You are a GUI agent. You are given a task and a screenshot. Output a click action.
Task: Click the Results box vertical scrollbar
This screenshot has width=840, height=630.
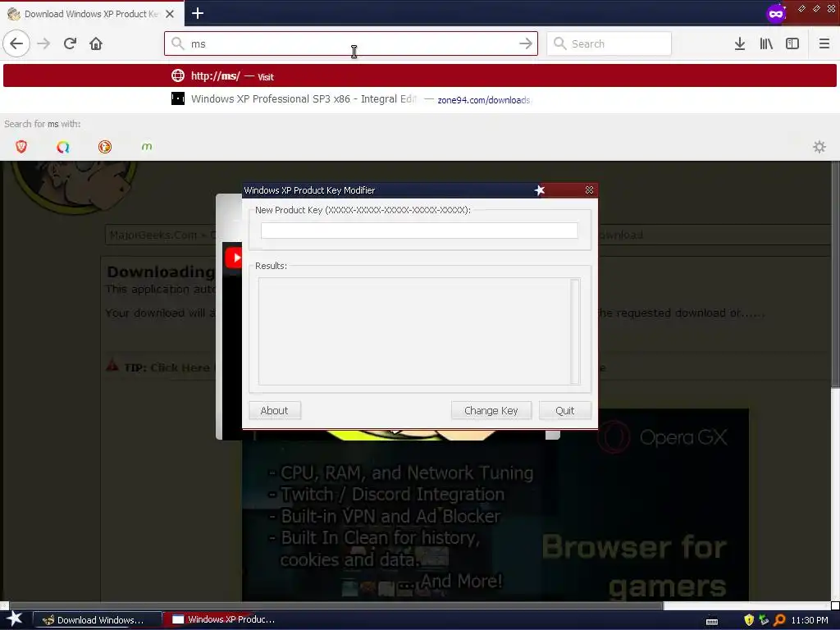coord(575,331)
